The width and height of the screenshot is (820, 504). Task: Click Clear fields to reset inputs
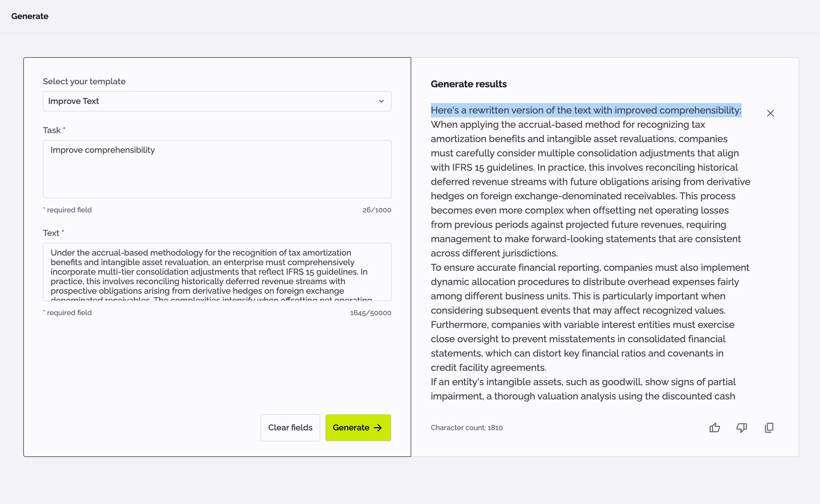[x=290, y=428]
